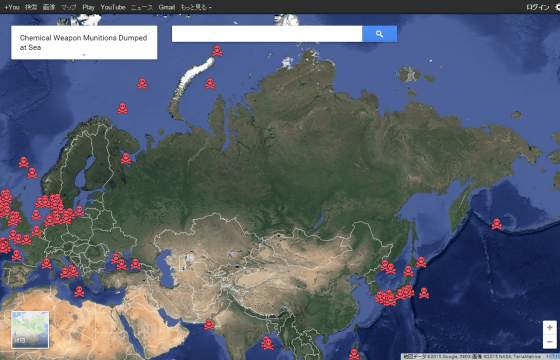Select skull marker north of Novaya Zemlya
This screenshot has width=560, height=360.
point(217,51)
